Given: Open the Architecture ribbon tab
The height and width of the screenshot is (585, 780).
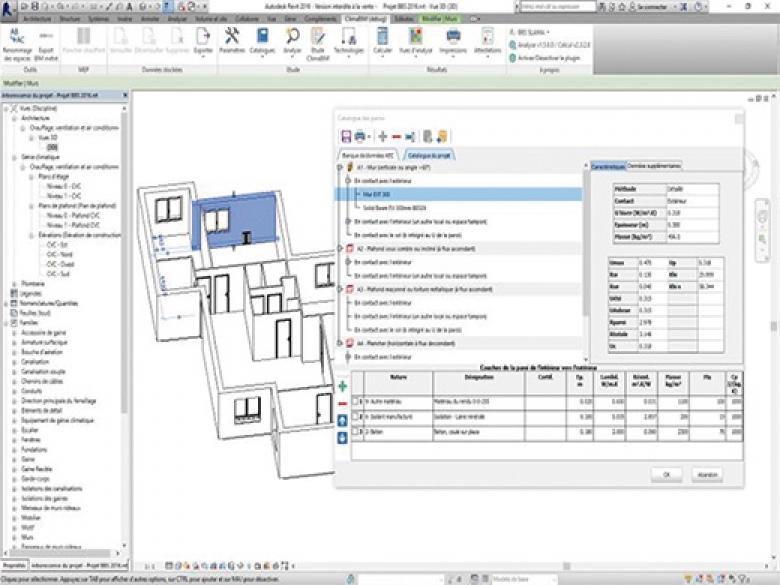Looking at the screenshot, I should pos(37,19).
